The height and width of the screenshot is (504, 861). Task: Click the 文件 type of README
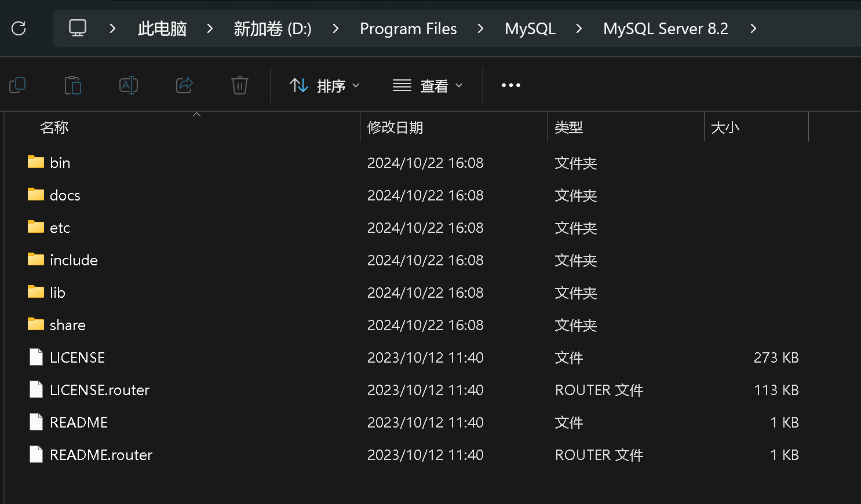(569, 422)
